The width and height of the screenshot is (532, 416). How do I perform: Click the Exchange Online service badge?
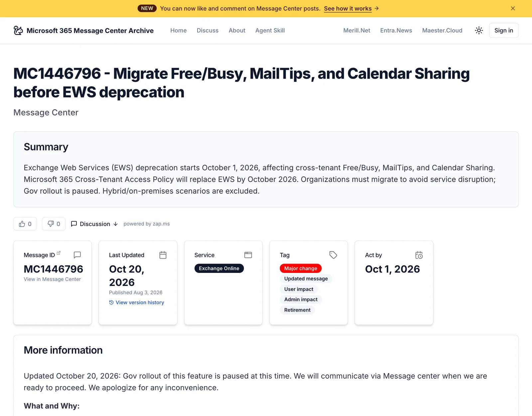(219, 268)
